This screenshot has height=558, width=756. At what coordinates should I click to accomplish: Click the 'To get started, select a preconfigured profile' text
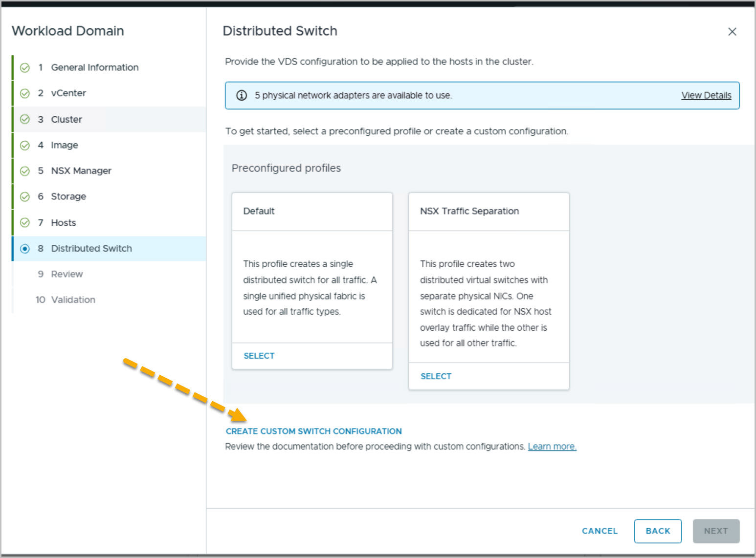click(x=397, y=131)
